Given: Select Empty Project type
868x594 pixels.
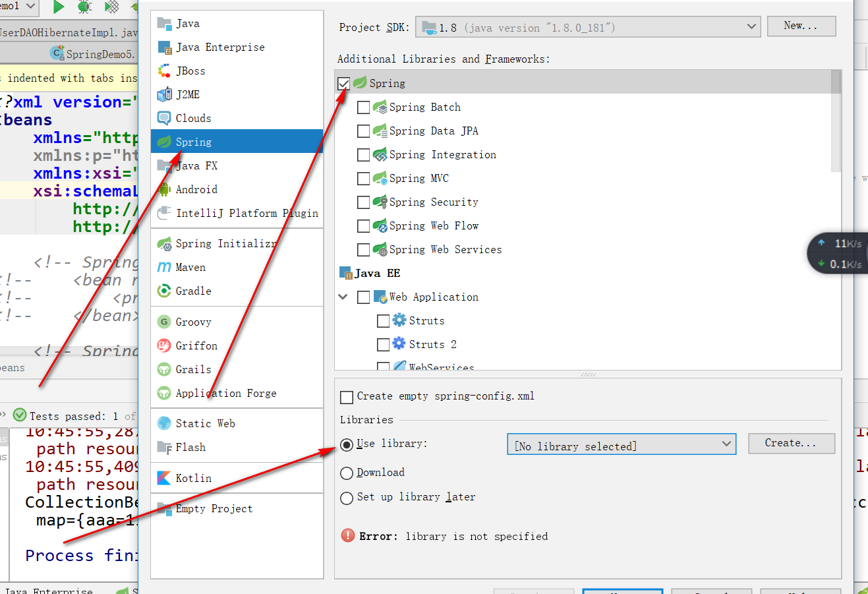Looking at the screenshot, I should (x=237, y=509).
